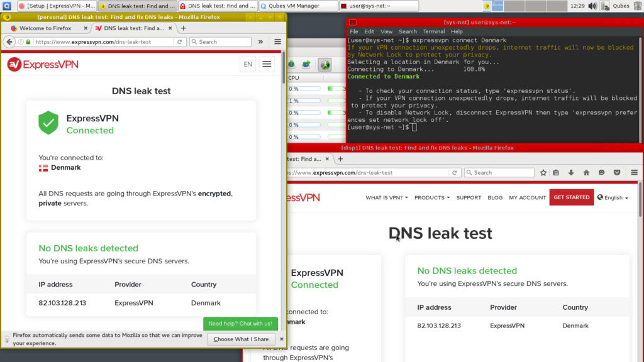This screenshot has height=362, width=644.
Task: Open the View menu in the sys-net terminal
Action: 387,31
